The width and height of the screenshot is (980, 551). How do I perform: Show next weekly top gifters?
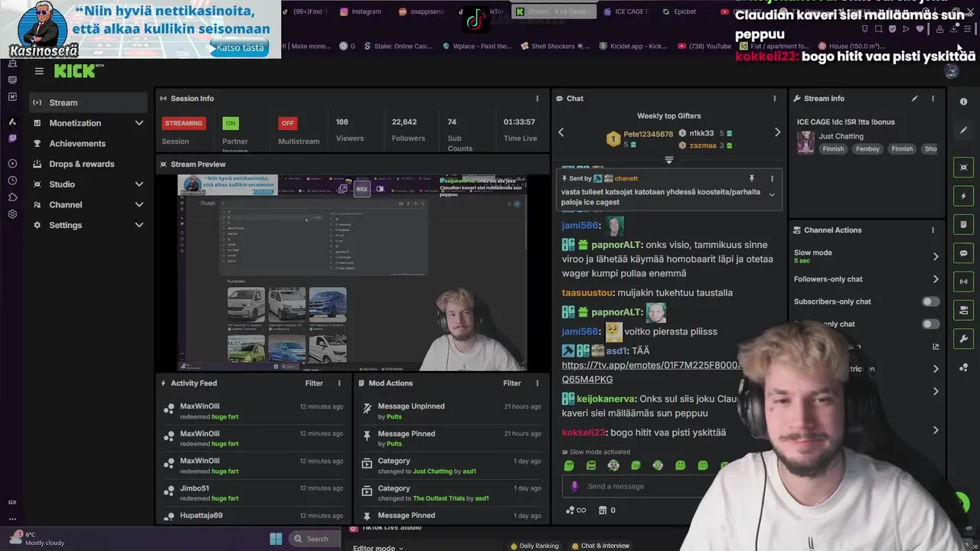click(777, 132)
